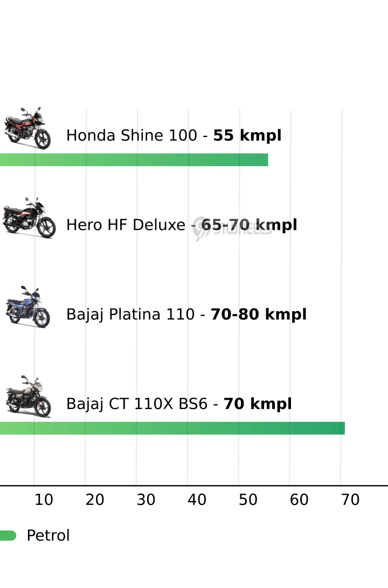
Task: Click the green Bajaj CT 110X mileage bar
Action: [x=172, y=428]
